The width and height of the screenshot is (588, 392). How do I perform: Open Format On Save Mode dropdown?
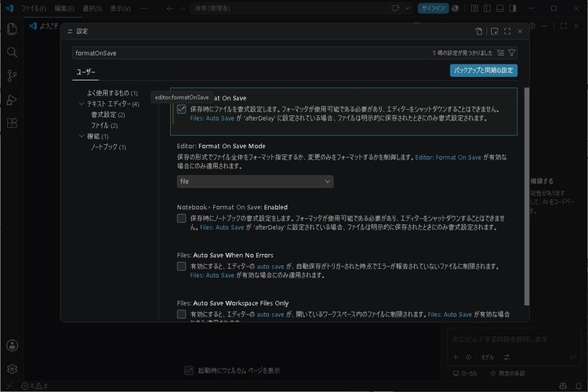(x=255, y=182)
